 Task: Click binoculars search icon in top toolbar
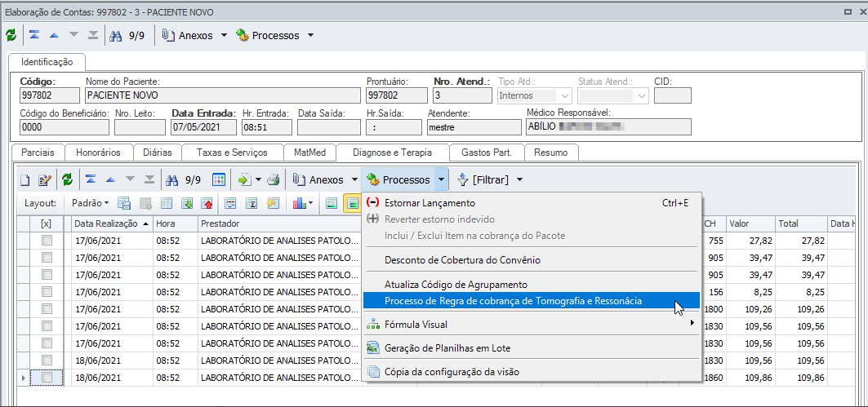point(116,35)
